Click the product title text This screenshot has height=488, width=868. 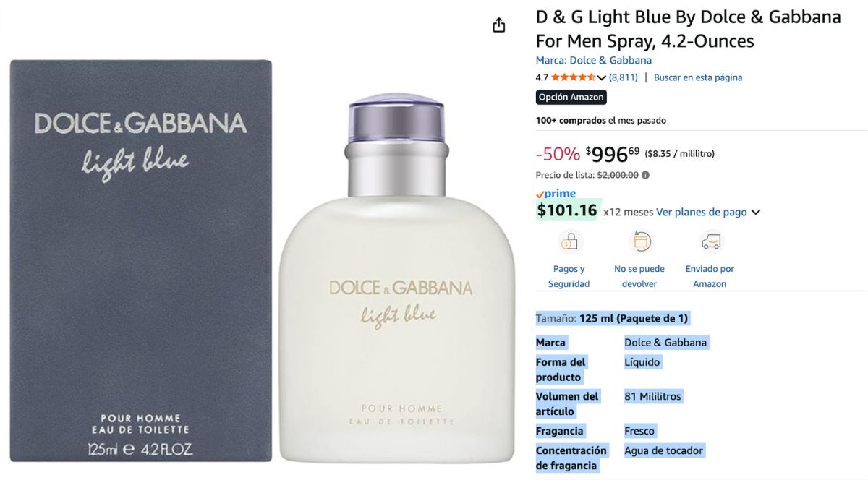click(x=688, y=29)
